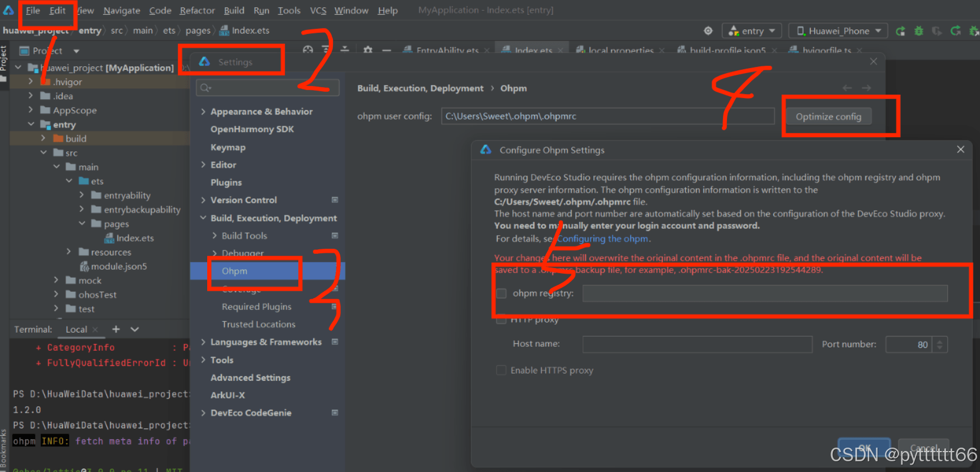Open Advanced Settings page

coord(250,377)
